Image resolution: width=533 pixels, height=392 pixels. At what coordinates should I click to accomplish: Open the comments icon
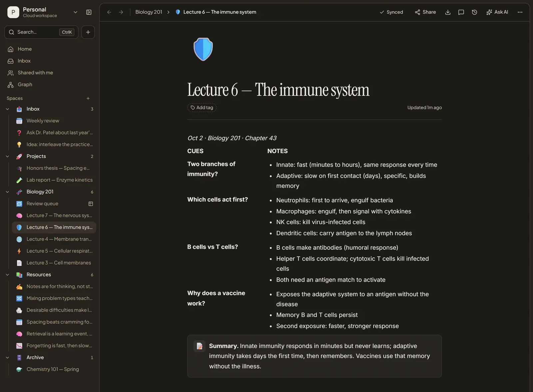coord(461,12)
